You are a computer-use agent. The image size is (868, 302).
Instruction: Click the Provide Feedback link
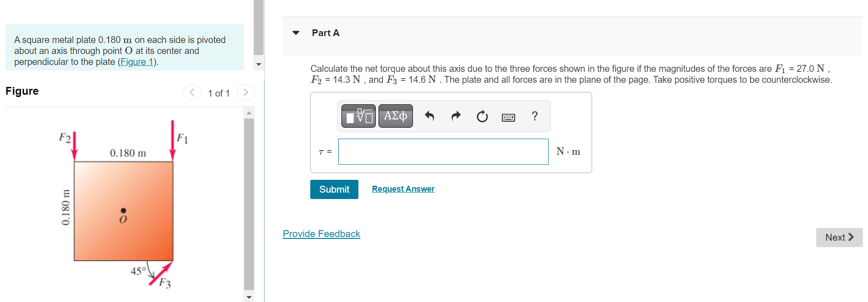pos(321,234)
